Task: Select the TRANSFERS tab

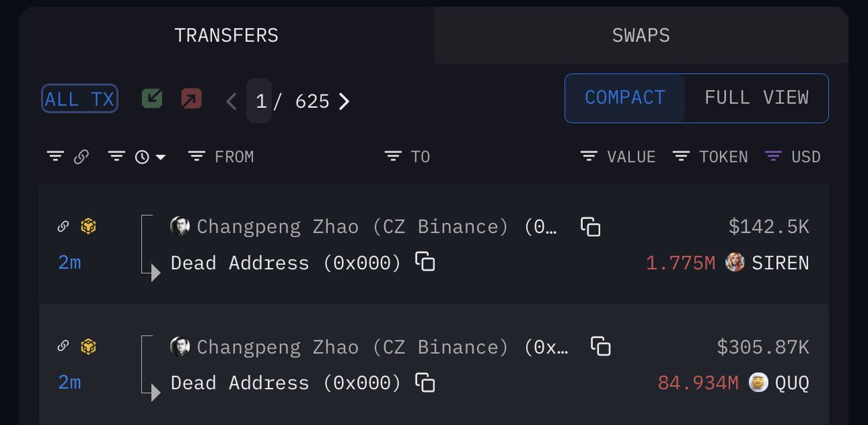Action: (x=226, y=35)
